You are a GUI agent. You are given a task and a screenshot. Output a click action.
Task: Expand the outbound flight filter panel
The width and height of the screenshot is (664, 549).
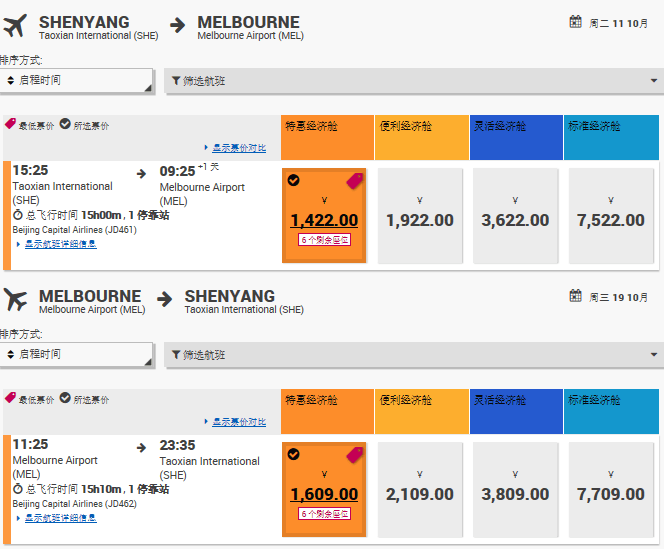point(414,81)
